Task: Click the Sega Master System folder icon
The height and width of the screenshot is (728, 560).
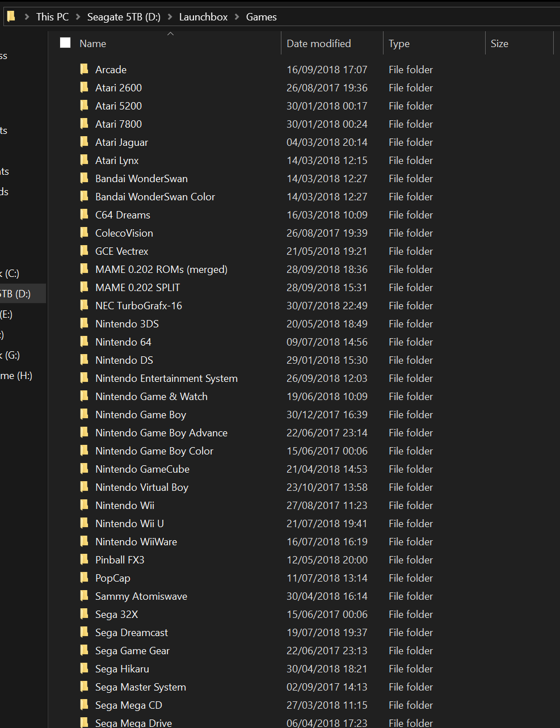Action: [x=84, y=687]
